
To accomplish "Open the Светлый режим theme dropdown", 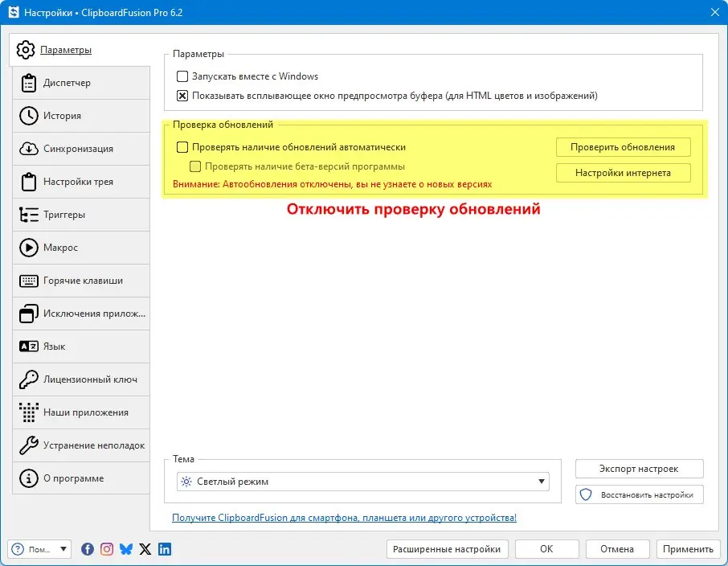I will (x=362, y=482).
